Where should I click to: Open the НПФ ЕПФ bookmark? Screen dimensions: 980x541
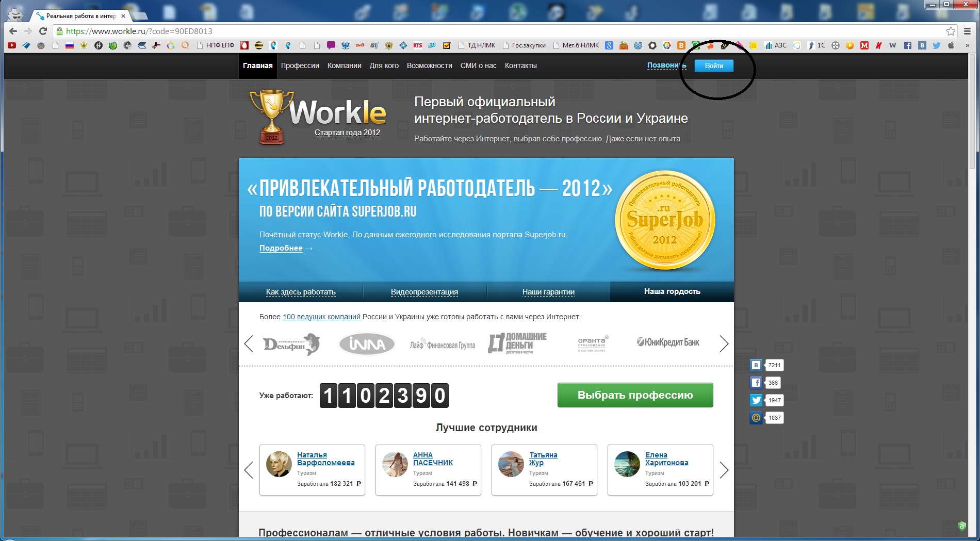click(216, 45)
